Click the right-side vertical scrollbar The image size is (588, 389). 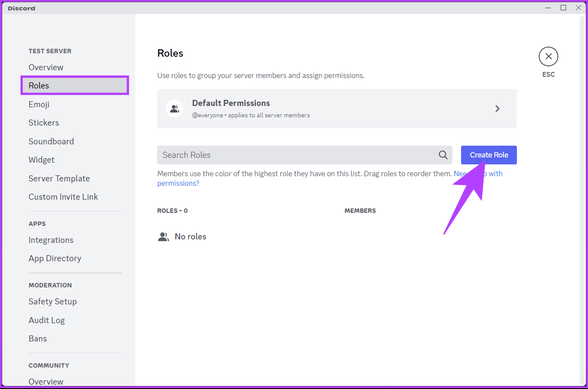pyautogui.click(x=582, y=174)
